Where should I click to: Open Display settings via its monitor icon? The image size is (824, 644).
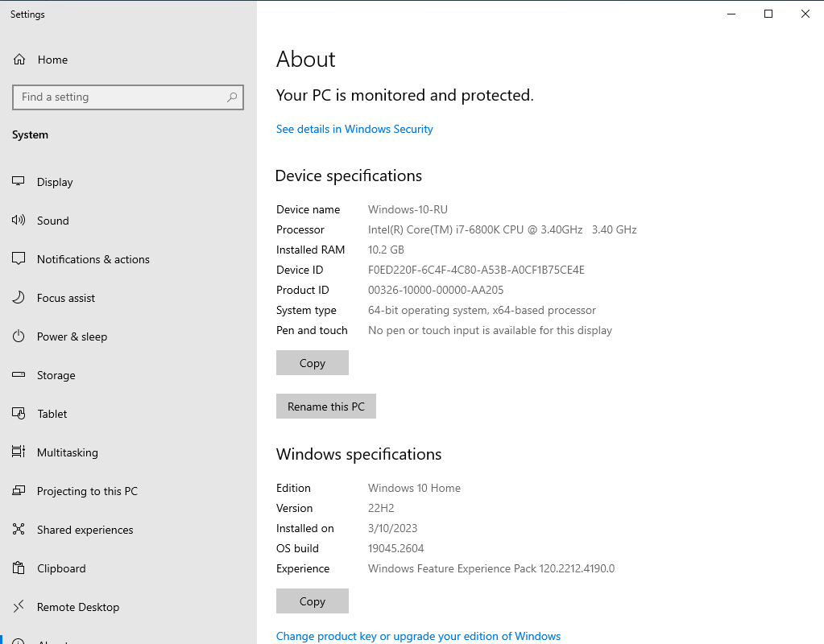[19, 182]
